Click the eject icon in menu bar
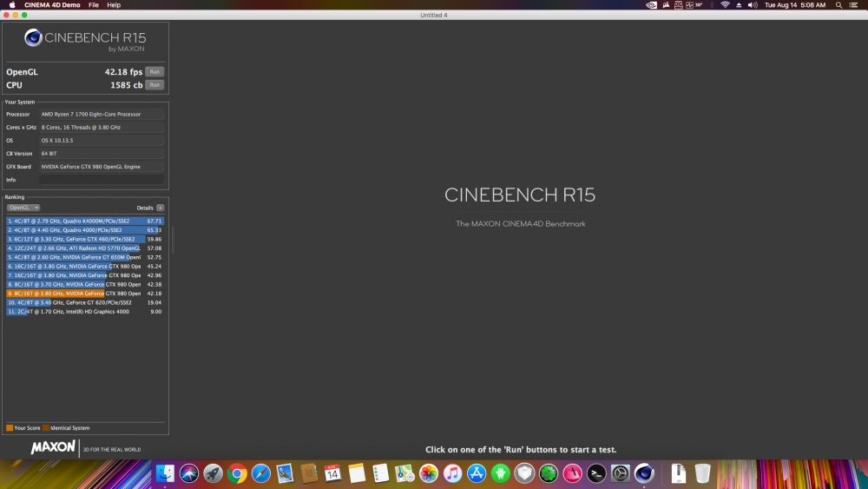The width and height of the screenshot is (868, 489). coord(739,5)
